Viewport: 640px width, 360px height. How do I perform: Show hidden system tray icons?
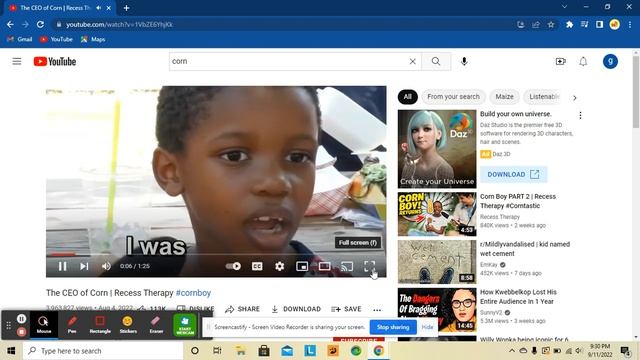tap(512, 351)
